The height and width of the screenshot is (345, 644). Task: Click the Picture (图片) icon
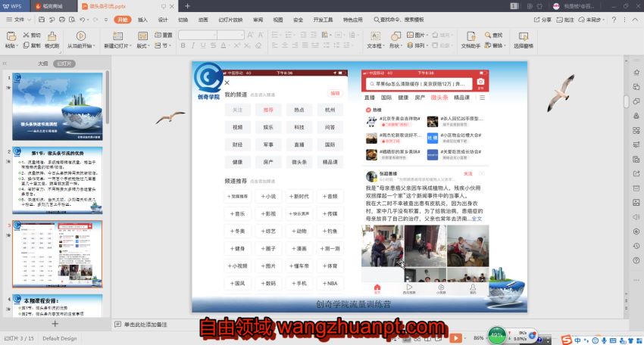pyautogui.click(x=410, y=35)
